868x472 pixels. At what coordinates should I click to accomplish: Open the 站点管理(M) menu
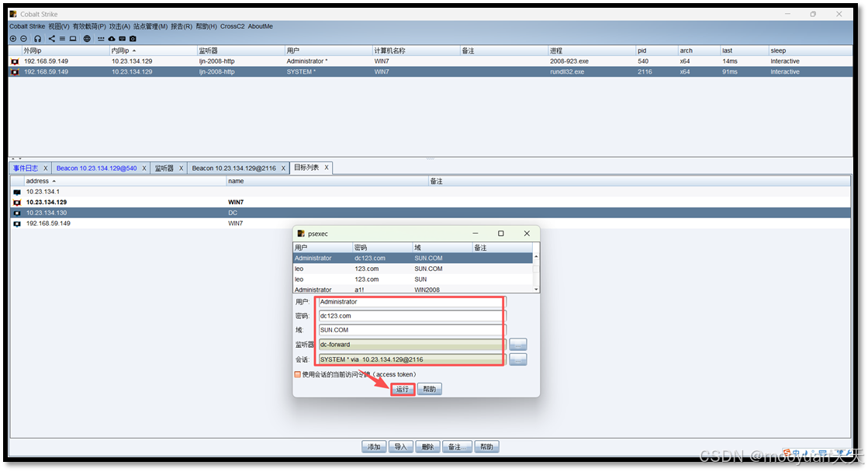point(150,26)
